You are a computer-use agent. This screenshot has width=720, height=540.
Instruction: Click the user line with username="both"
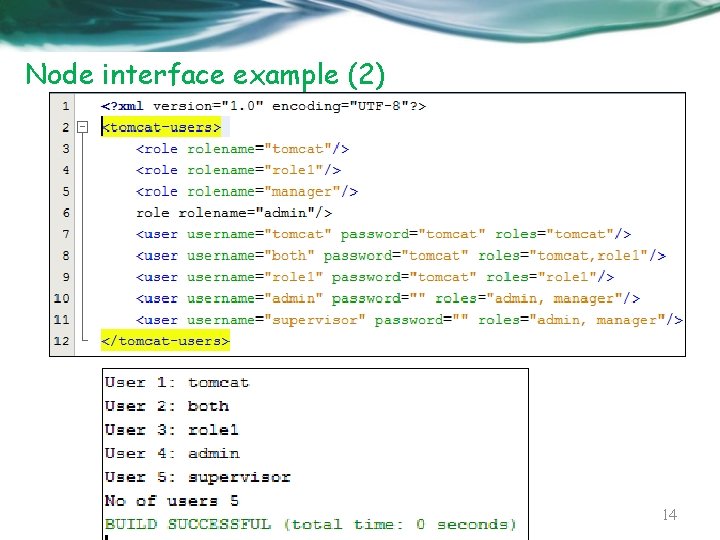(400, 256)
